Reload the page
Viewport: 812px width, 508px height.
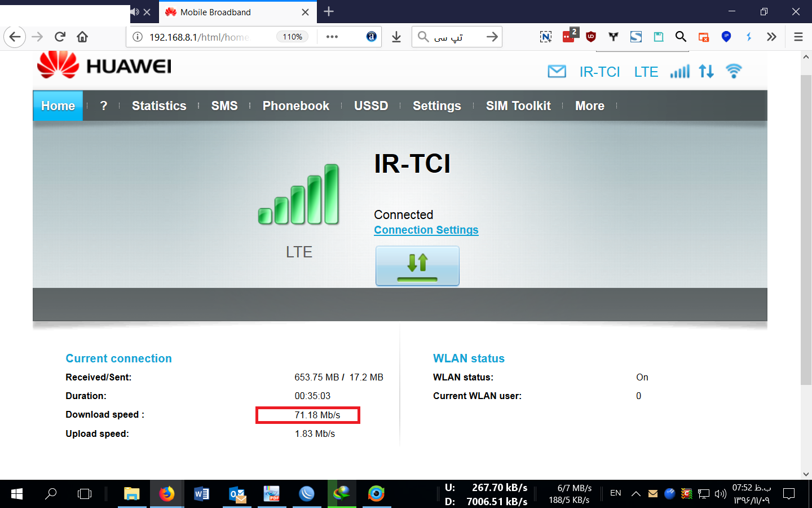(60, 37)
